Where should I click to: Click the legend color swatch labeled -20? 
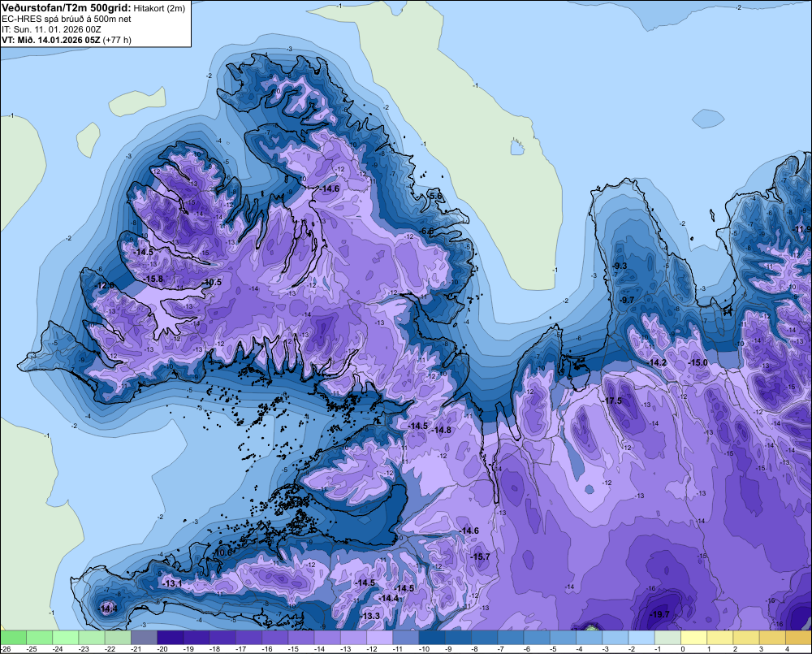point(170,637)
